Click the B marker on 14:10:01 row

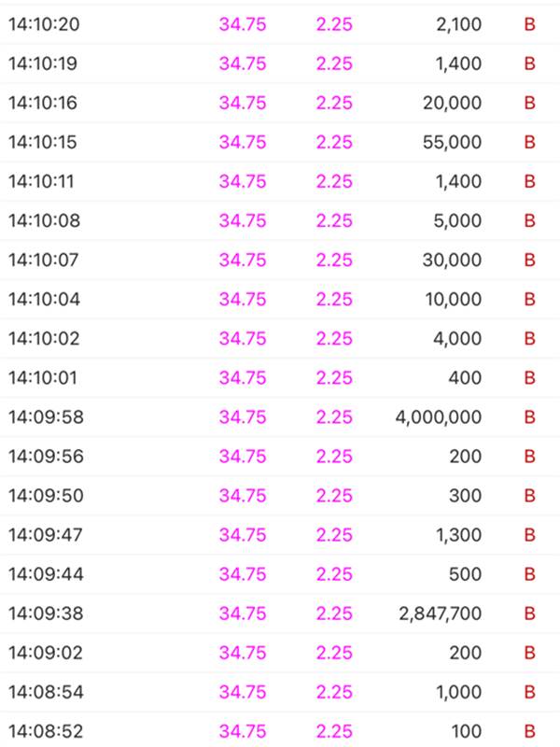[x=529, y=378]
